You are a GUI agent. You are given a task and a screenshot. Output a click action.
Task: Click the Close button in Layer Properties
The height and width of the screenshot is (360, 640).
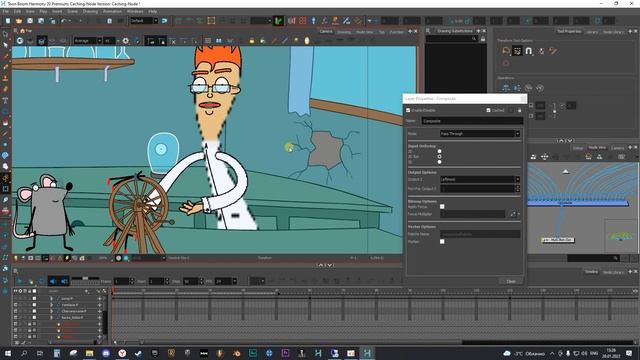coord(511,281)
